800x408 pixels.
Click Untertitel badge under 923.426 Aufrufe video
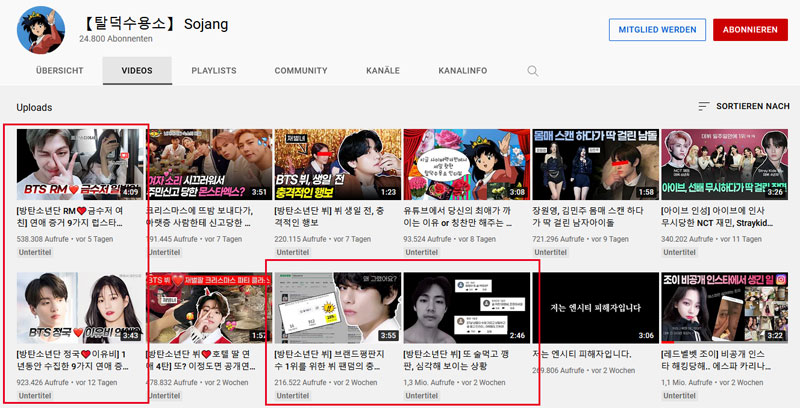[x=35, y=395]
